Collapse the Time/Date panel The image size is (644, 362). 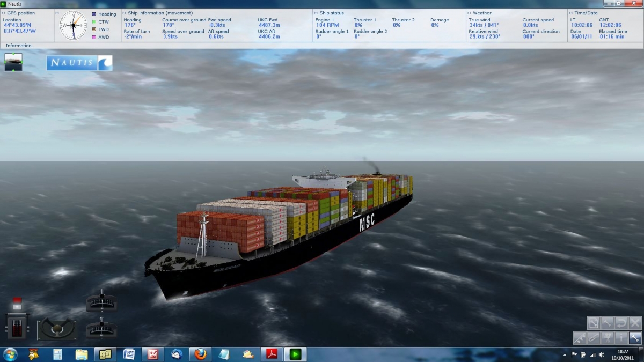(x=571, y=13)
